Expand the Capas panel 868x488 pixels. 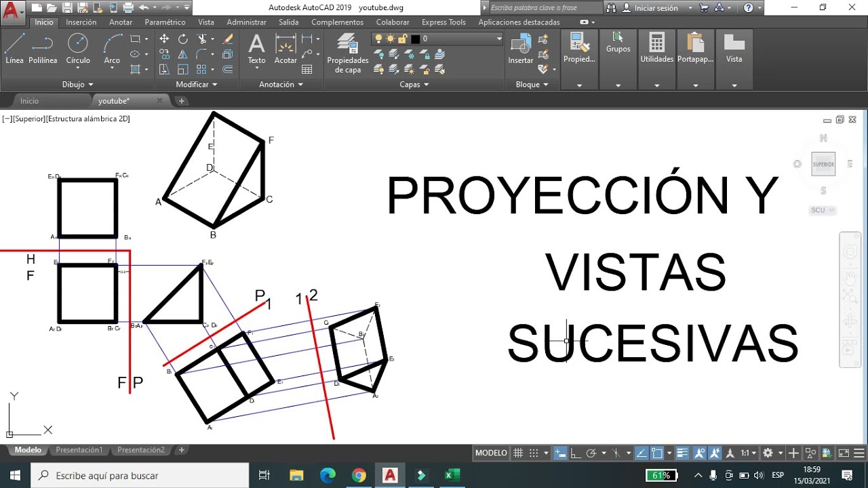[x=414, y=85]
